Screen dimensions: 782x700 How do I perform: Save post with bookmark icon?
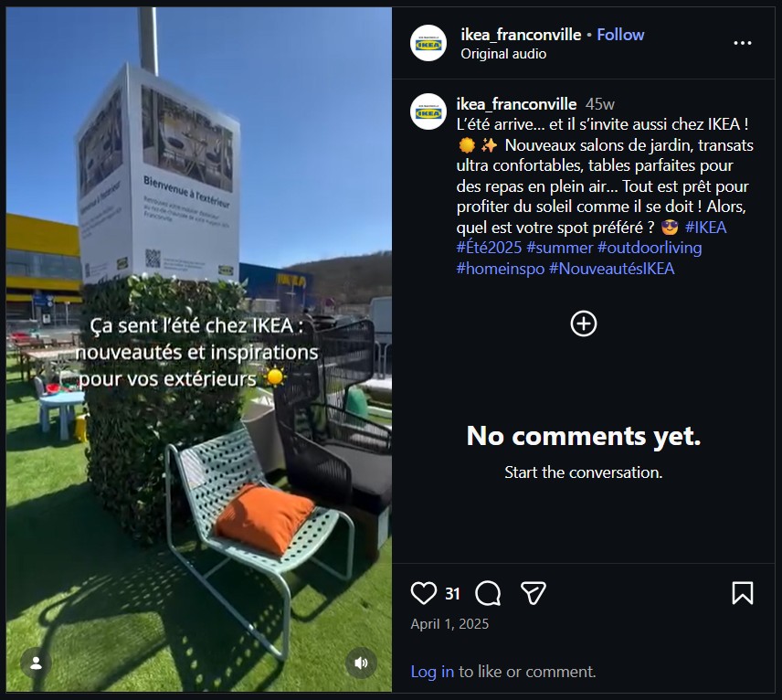click(743, 593)
